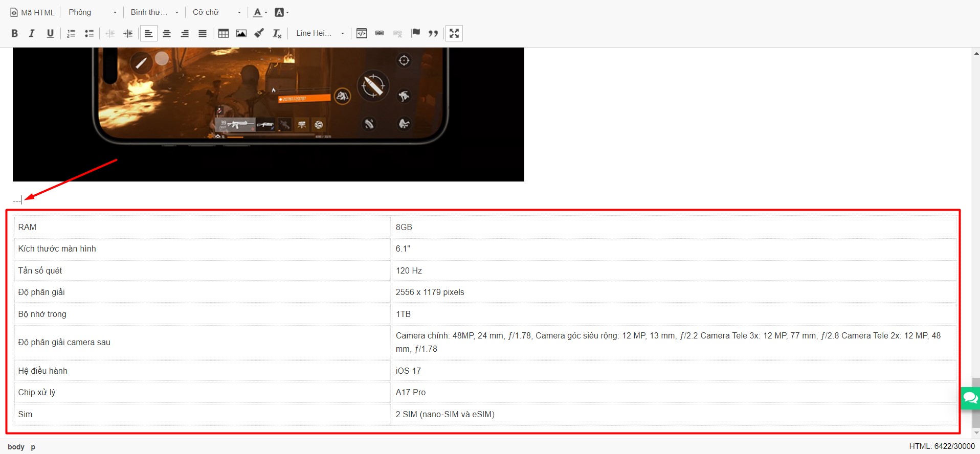Image resolution: width=980 pixels, height=454 pixels.
Task: Click the Camera chính 48MP description cell
Action: (674, 342)
